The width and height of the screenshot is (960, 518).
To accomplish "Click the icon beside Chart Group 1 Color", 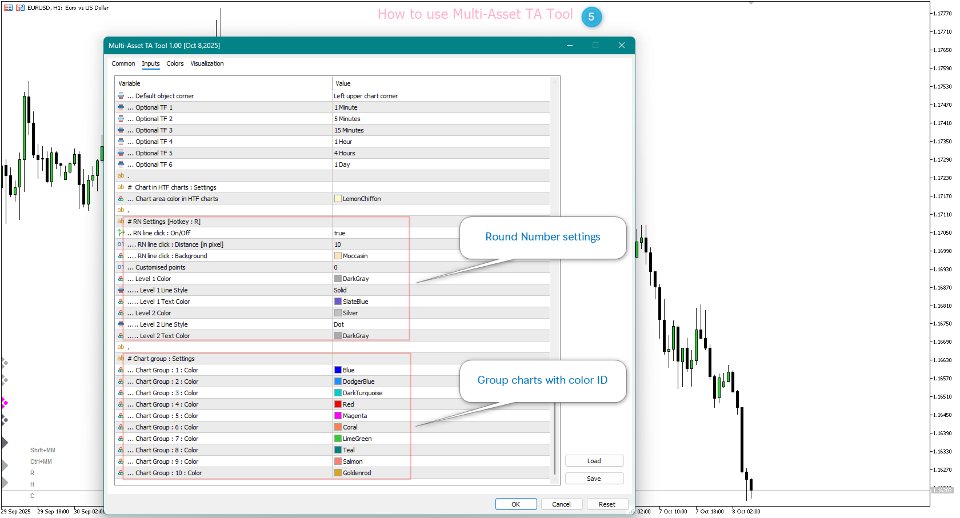I will pyautogui.click(x=121, y=370).
